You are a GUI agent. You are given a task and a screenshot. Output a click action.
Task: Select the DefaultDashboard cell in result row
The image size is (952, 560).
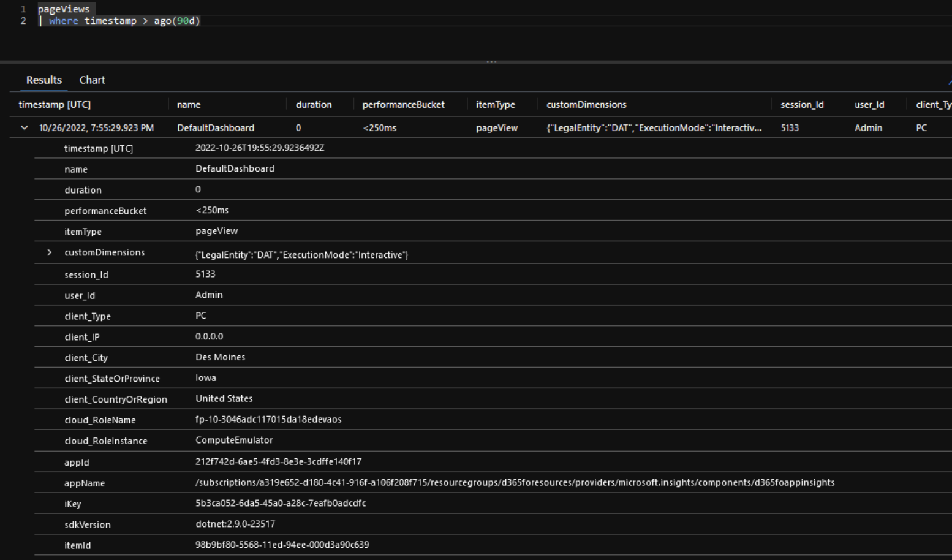216,128
